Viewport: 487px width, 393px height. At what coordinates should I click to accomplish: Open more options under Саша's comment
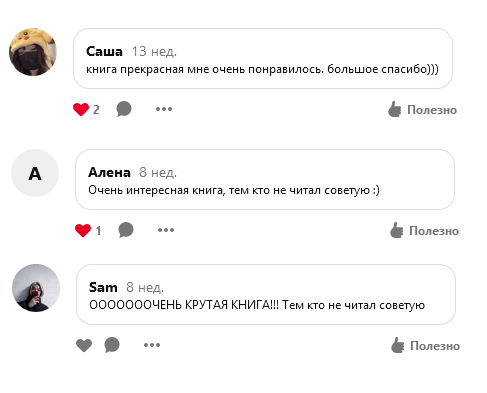coord(164,109)
